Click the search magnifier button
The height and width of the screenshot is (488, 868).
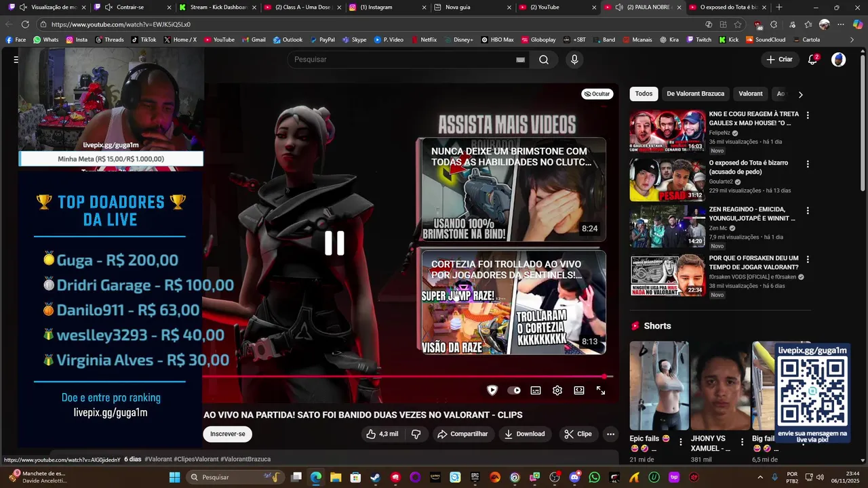click(x=544, y=60)
